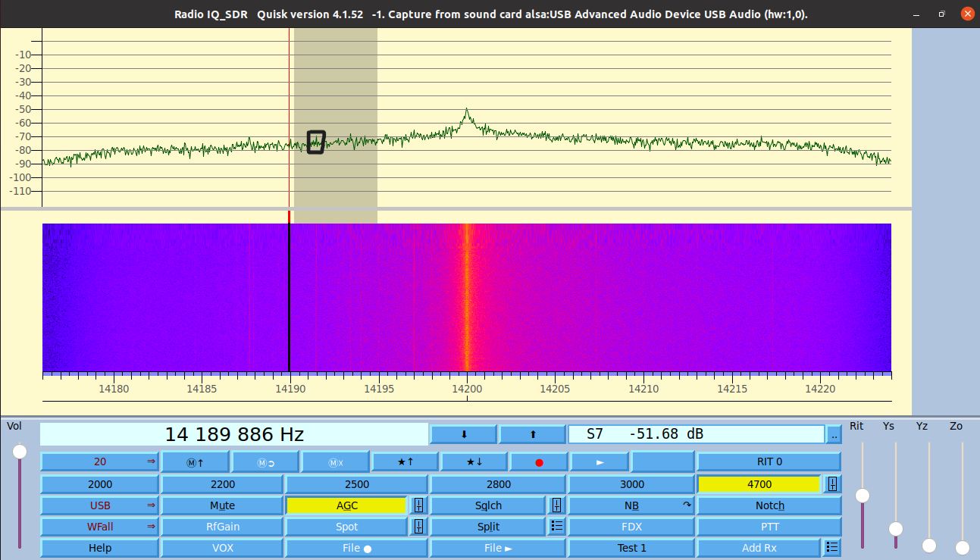Cycle the USB mode selector
Viewport: 980px width, 560px height.
(99, 505)
